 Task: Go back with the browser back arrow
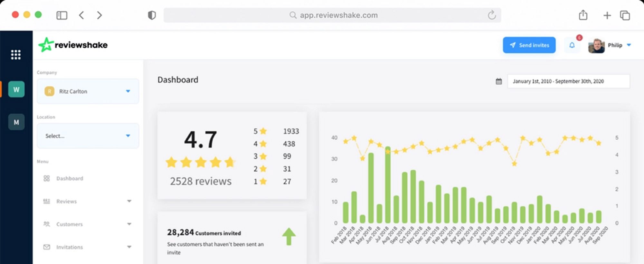tap(81, 15)
